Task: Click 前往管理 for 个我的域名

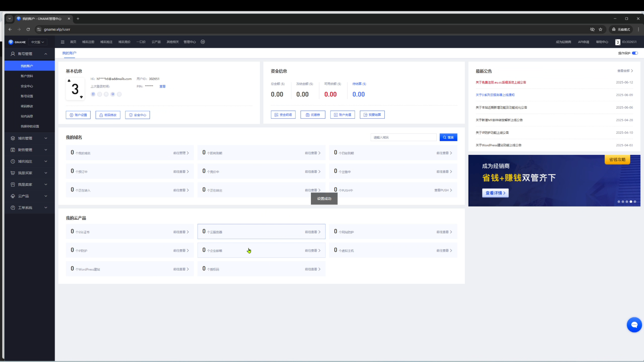Action: 181,153
